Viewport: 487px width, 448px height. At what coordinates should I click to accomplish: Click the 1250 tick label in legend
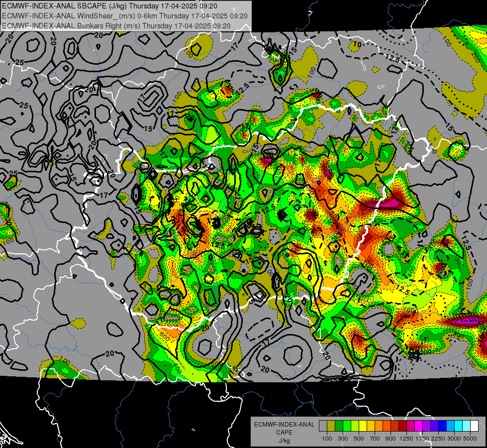click(x=406, y=439)
